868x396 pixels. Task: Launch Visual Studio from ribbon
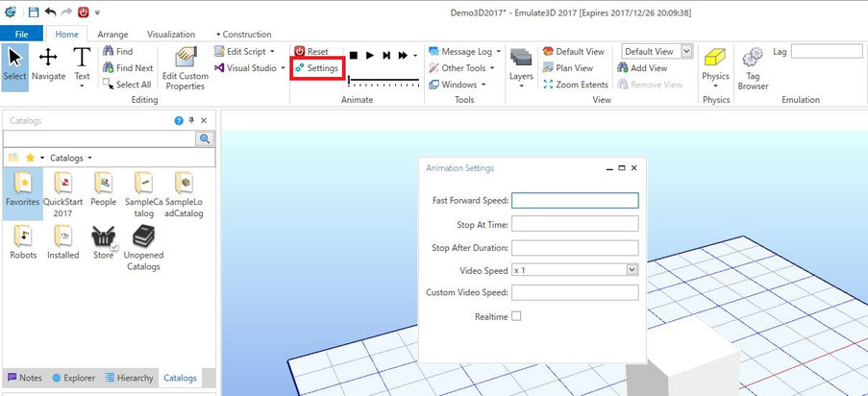[x=249, y=68]
